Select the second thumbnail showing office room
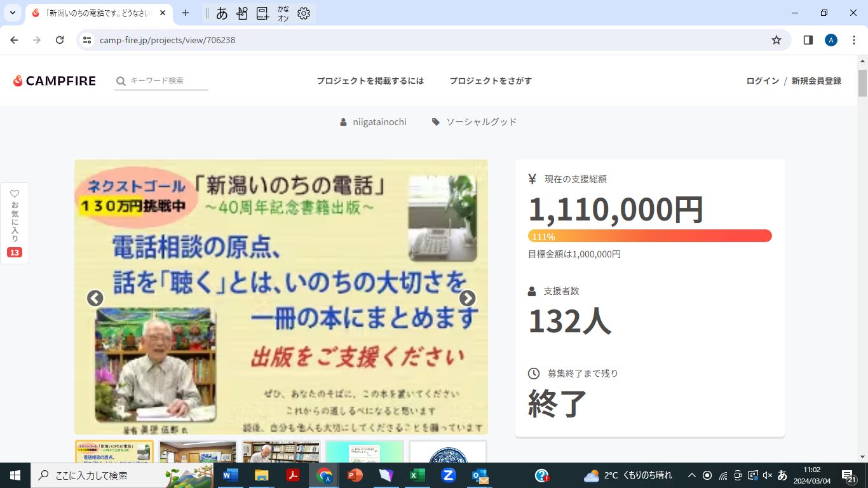Screen dimensions: 868x488 pos(198,451)
